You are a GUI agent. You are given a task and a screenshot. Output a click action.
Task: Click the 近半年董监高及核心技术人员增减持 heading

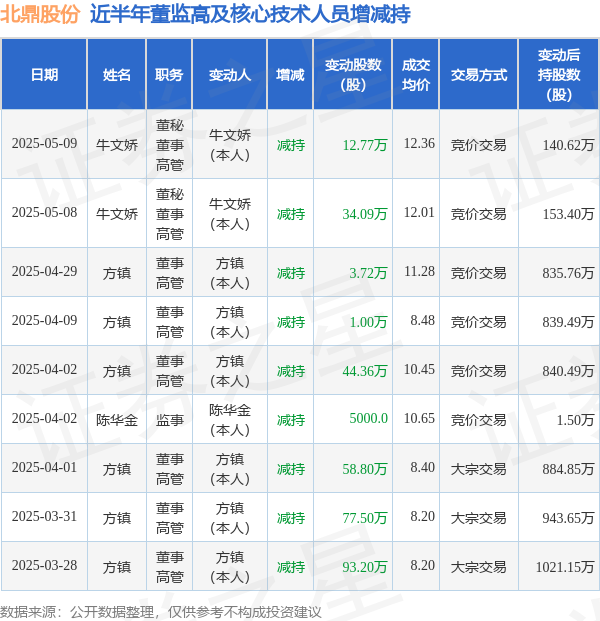click(x=250, y=15)
